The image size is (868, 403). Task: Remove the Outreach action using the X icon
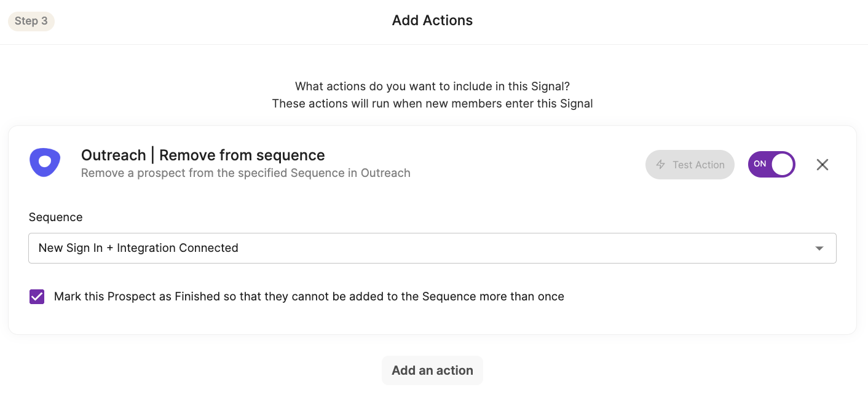tap(822, 165)
